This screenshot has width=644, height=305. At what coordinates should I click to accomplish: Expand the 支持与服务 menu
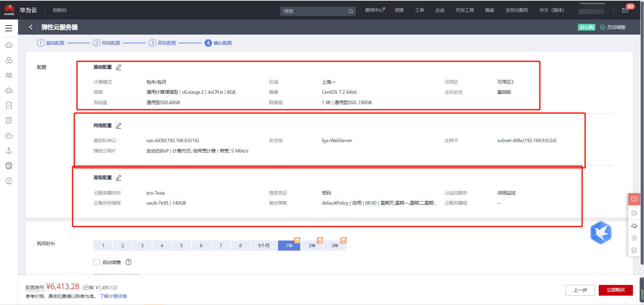(x=517, y=10)
